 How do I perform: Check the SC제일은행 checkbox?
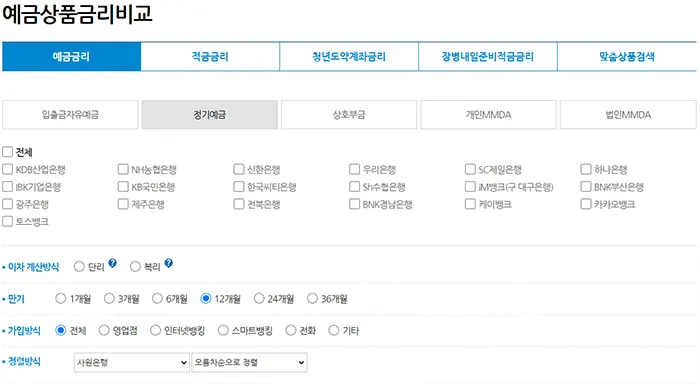[470, 169]
